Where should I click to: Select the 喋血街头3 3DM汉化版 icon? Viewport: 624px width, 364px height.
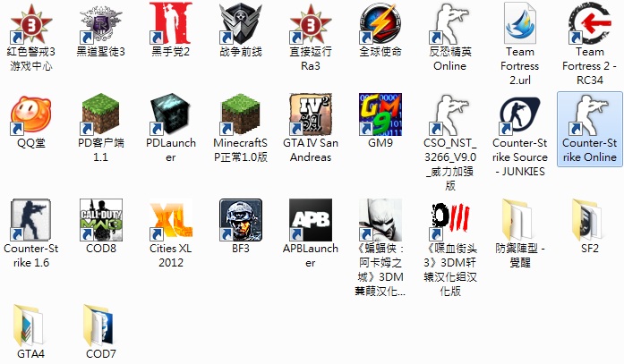click(x=450, y=220)
